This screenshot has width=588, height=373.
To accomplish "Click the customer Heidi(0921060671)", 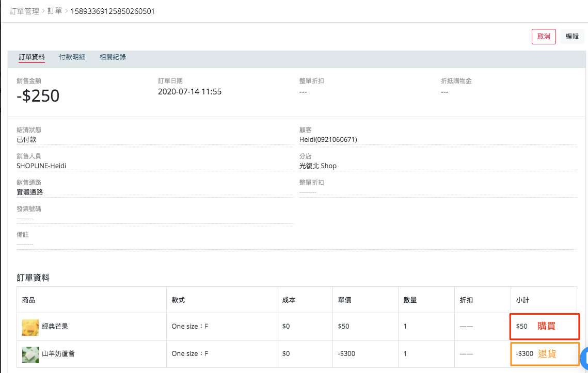I will tap(328, 139).
